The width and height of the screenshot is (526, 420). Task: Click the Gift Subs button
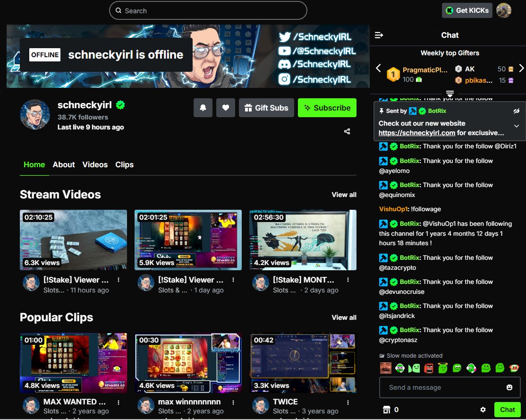click(266, 108)
